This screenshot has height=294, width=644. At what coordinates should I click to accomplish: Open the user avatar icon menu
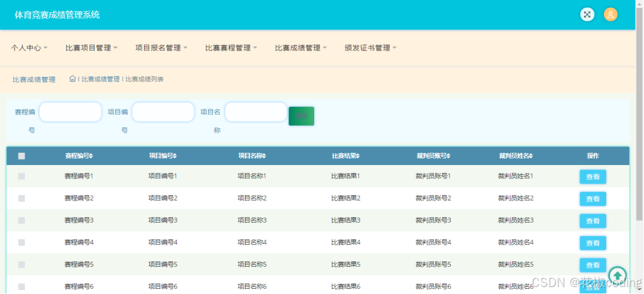pos(610,15)
